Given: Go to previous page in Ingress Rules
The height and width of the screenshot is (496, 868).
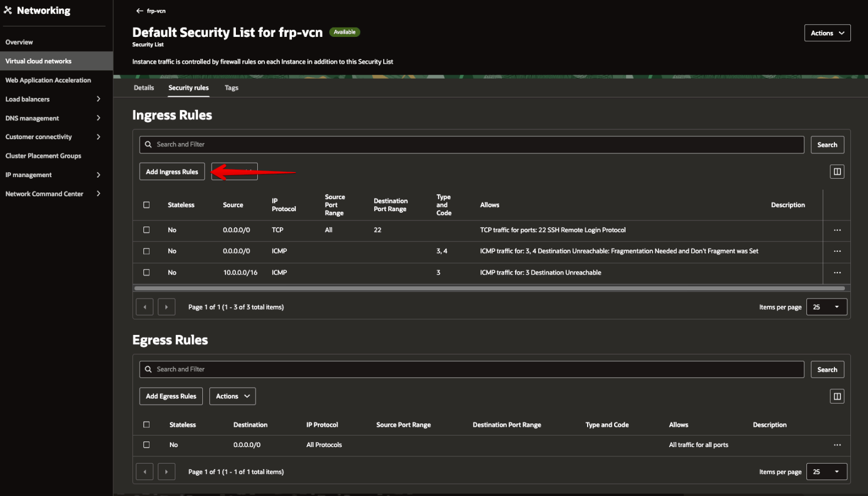Looking at the screenshot, I should [145, 307].
